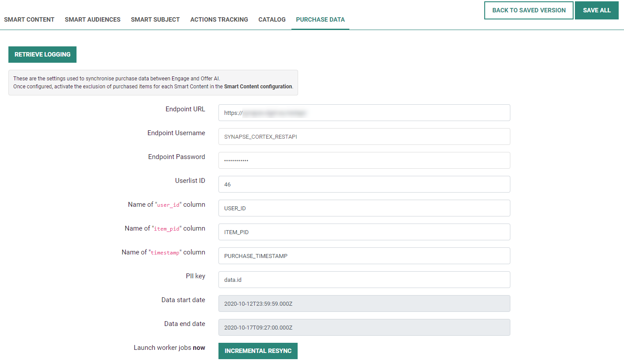Image resolution: width=624 pixels, height=364 pixels.
Task: Click into the Userlist ID field
Action: [364, 184]
